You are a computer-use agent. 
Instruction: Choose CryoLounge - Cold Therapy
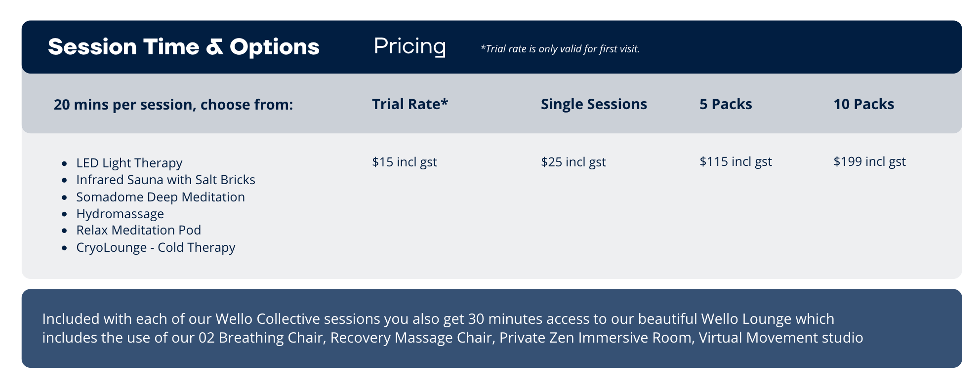click(156, 247)
